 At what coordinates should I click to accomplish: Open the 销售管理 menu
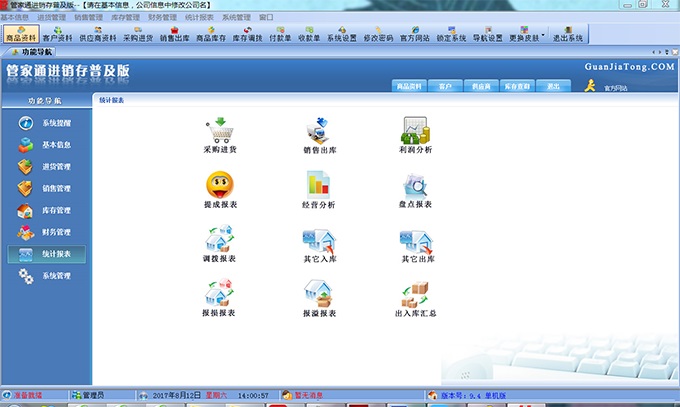[x=88, y=17]
